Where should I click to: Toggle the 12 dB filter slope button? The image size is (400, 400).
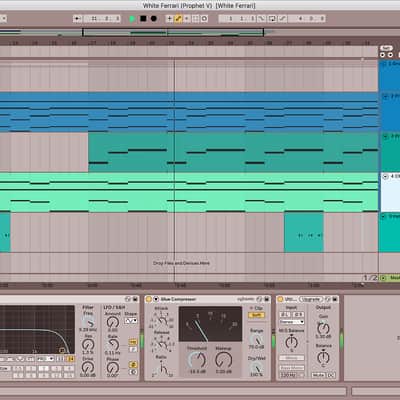point(60,359)
